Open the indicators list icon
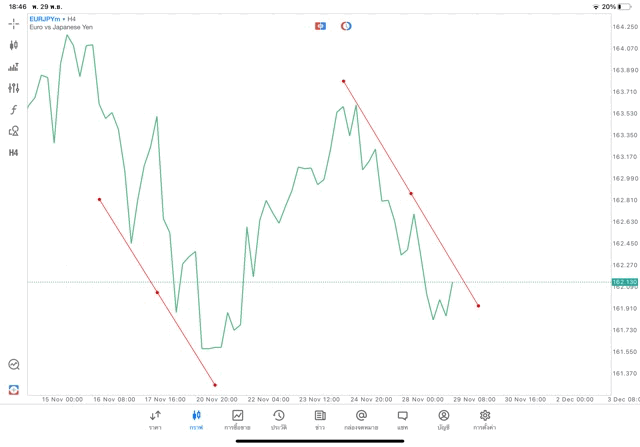Image resolution: width=640 pixels, height=447 pixels. tap(13, 67)
